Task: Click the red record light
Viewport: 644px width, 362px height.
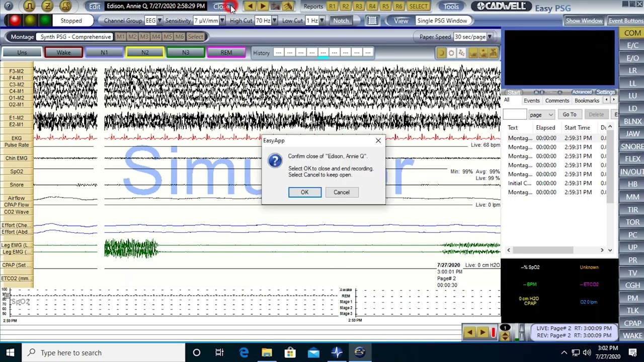Action: point(15,21)
